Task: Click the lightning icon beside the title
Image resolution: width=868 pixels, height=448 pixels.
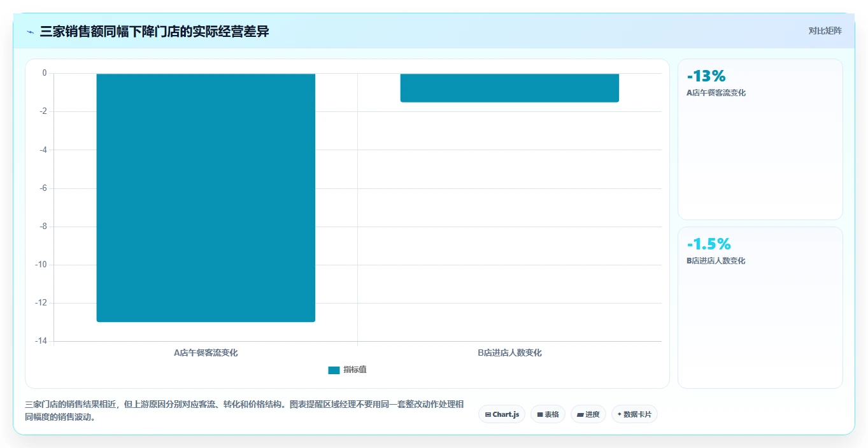Action: (x=31, y=32)
